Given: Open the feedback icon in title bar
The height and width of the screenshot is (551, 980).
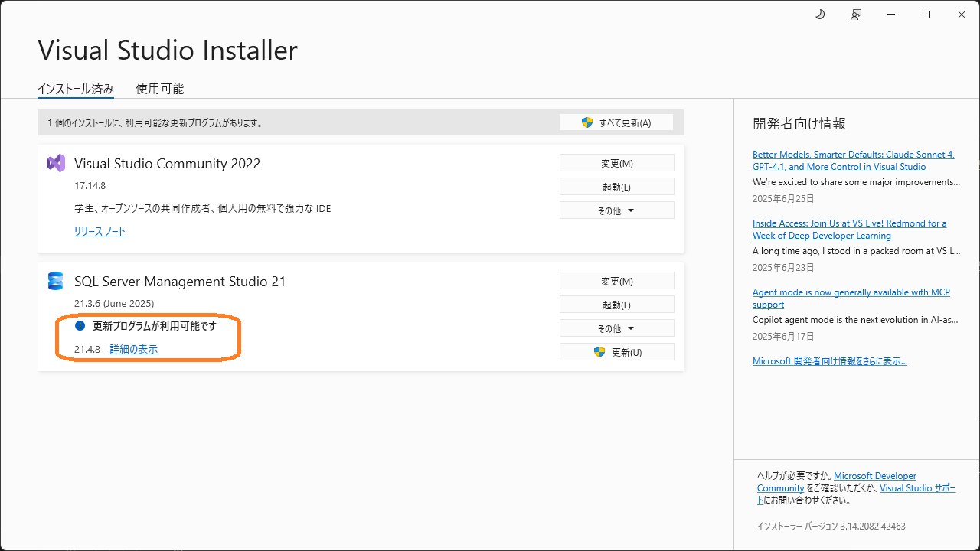Looking at the screenshot, I should click(856, 15).
